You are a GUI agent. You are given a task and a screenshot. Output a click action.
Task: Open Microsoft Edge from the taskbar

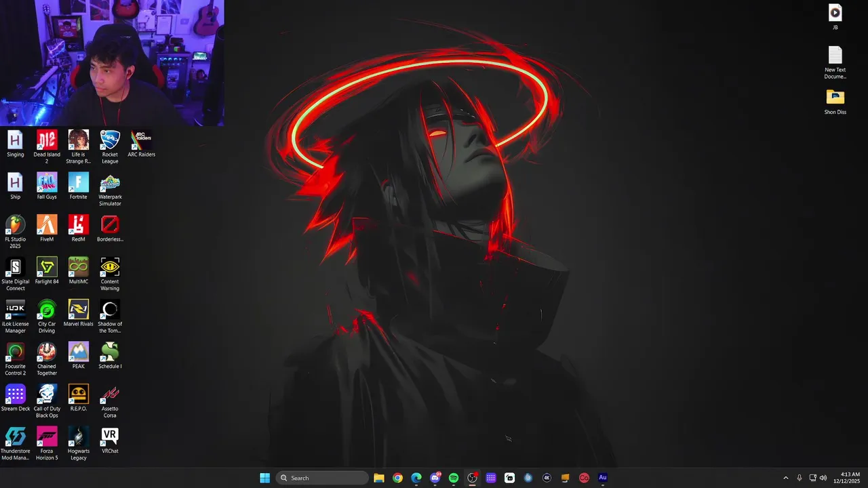click(x=416, y=478)
